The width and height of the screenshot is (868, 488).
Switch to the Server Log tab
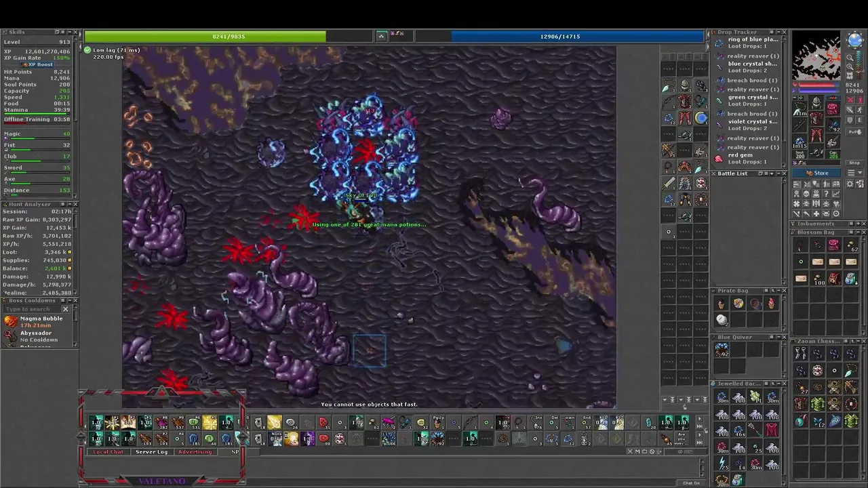[x=152, y=452]
